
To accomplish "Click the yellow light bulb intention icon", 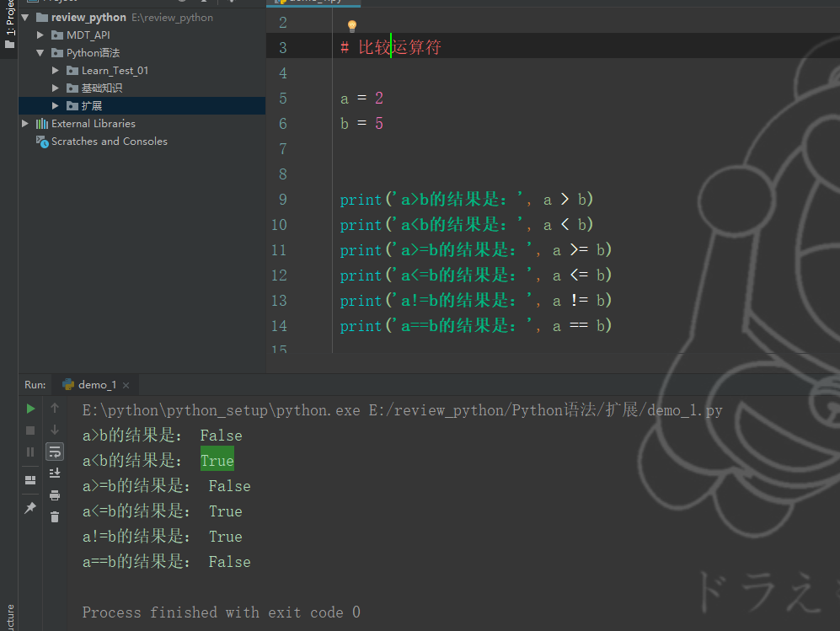I will [352, 26].
